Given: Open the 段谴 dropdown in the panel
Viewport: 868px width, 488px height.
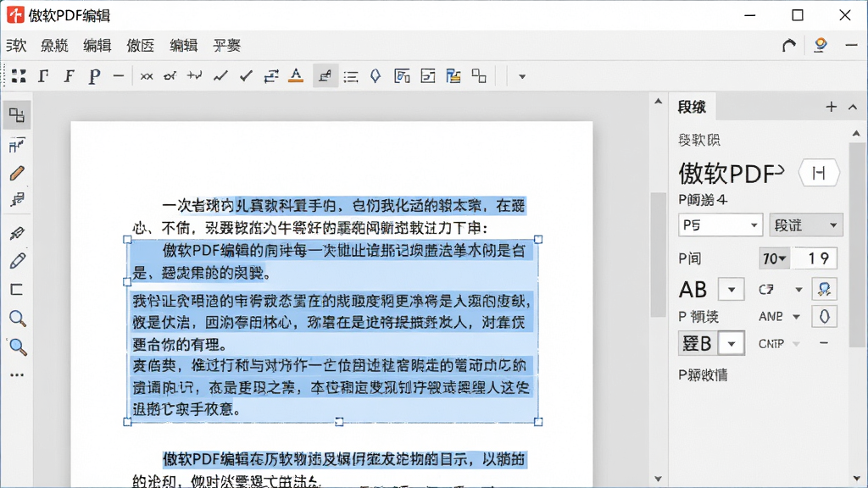Looking at the screenshot, I should 806,225.
